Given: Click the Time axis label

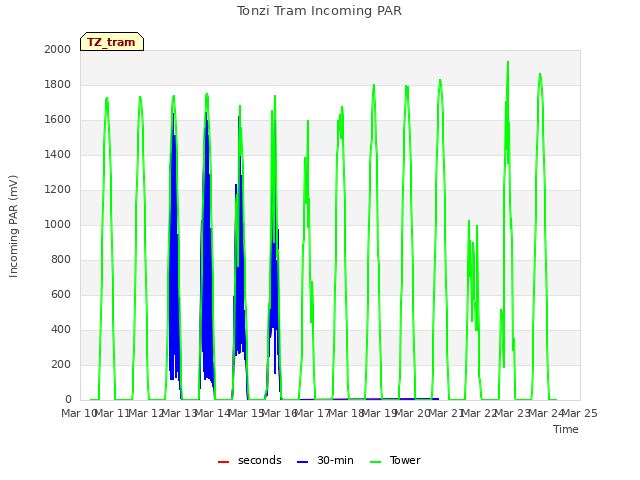Looking at the screenshot, I should pyautogui.click(x=566, y=429).
